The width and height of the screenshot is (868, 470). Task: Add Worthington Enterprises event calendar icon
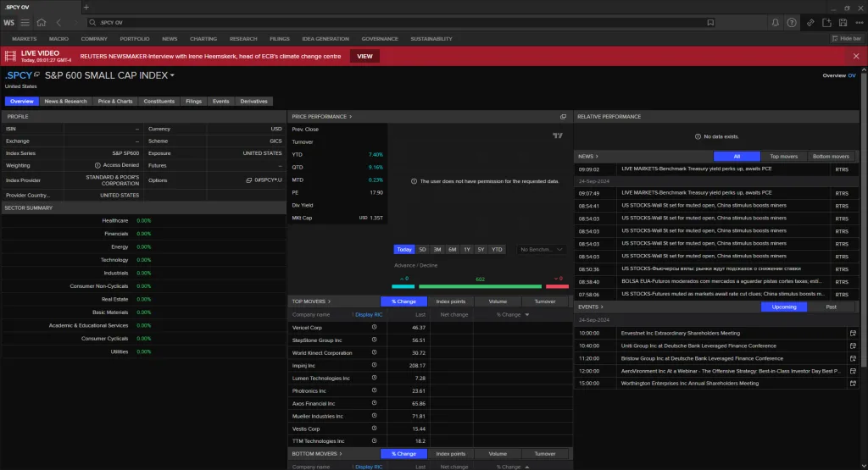pyautogui.click(x=853, y=383)
